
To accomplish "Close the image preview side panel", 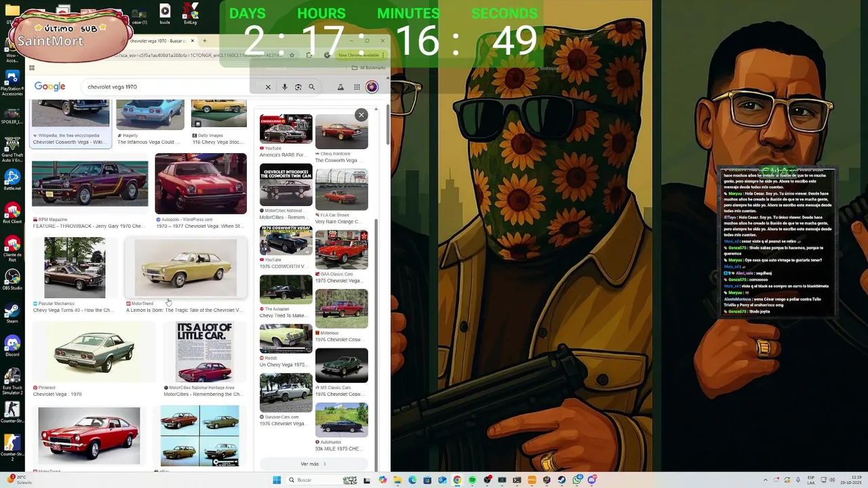I will pyautogui.click(x=361, y=115).
